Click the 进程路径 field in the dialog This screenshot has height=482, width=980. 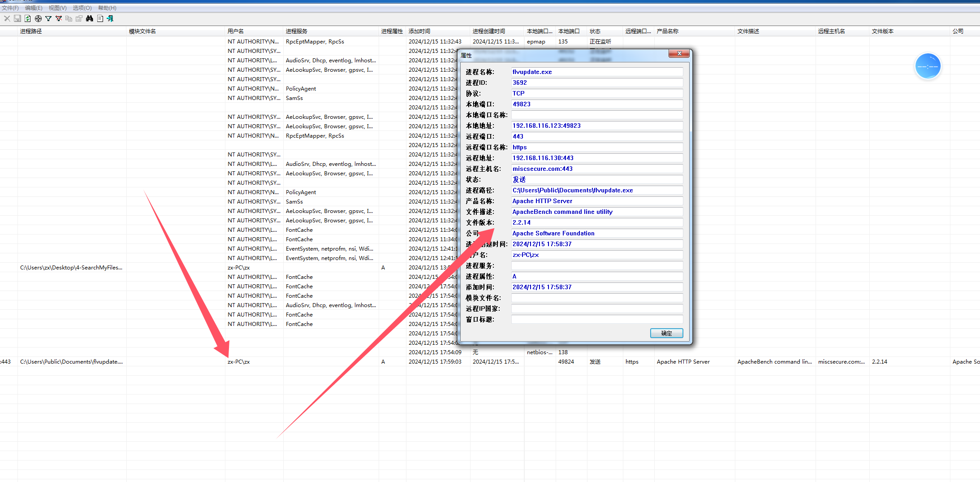point(597,190)
